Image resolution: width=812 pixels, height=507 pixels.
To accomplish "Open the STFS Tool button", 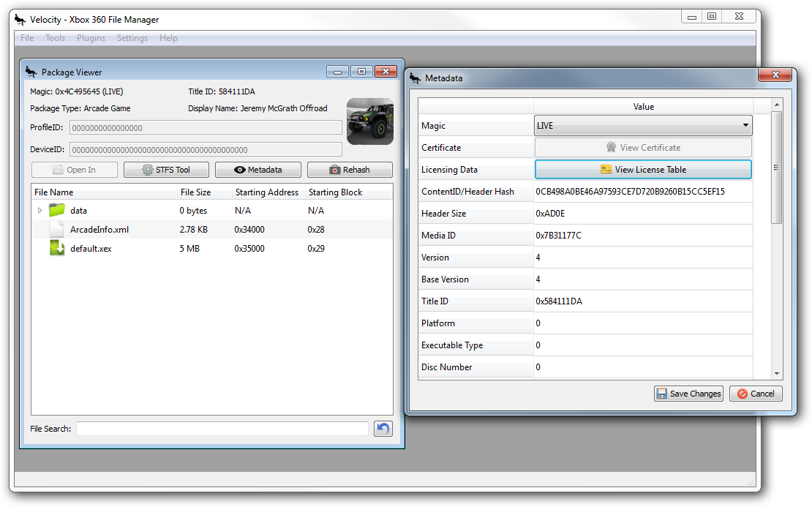I will point(166,170).
